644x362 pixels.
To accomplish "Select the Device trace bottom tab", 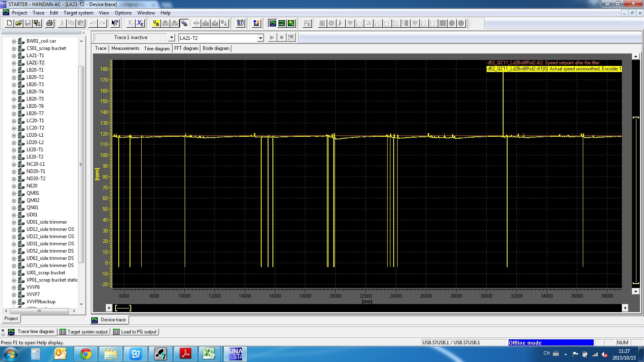I will pos(109,320).
